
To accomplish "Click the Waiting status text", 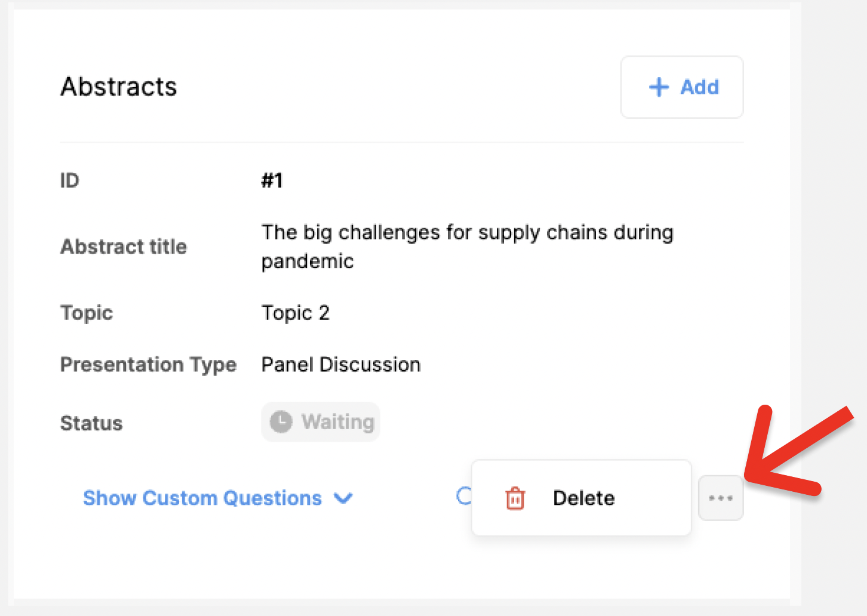I will (337, 422).
